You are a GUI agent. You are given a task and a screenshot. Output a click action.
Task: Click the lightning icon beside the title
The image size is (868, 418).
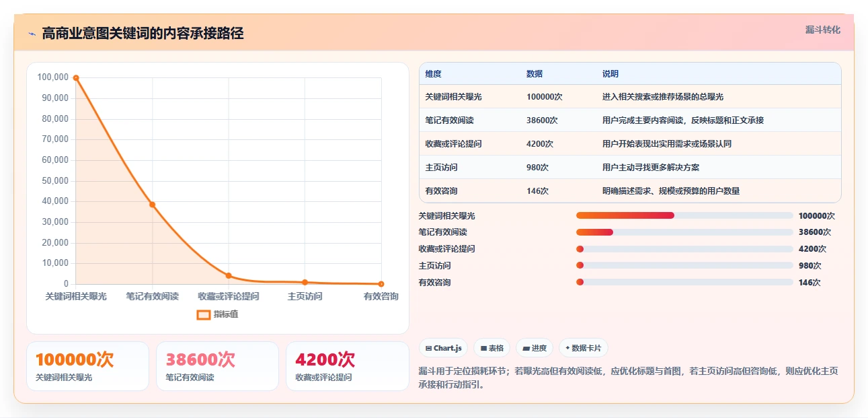point(32,34)
